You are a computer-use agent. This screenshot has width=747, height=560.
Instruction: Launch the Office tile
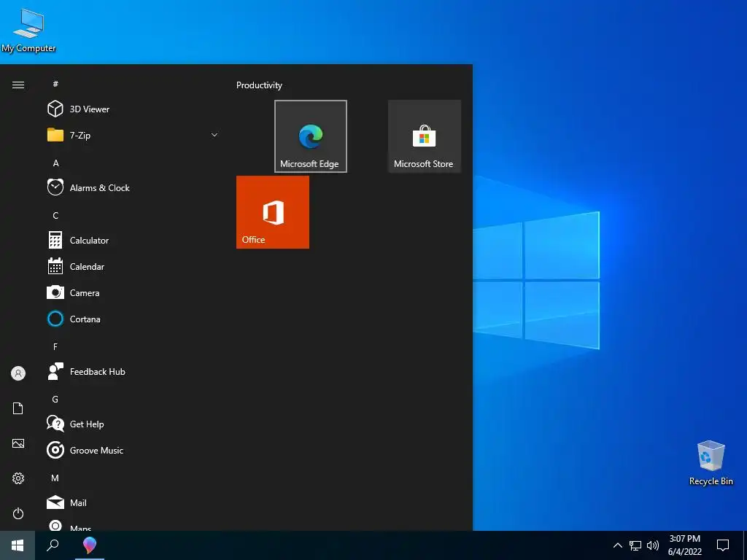(273, 212)
